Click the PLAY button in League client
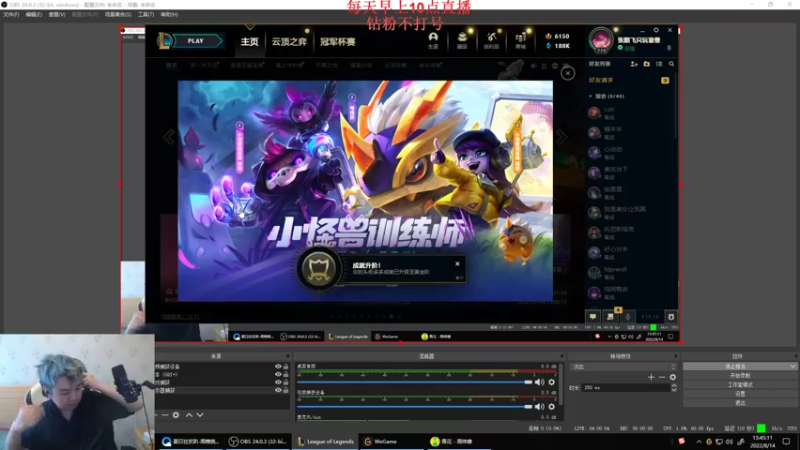The image size is (800, 450). 195,41
